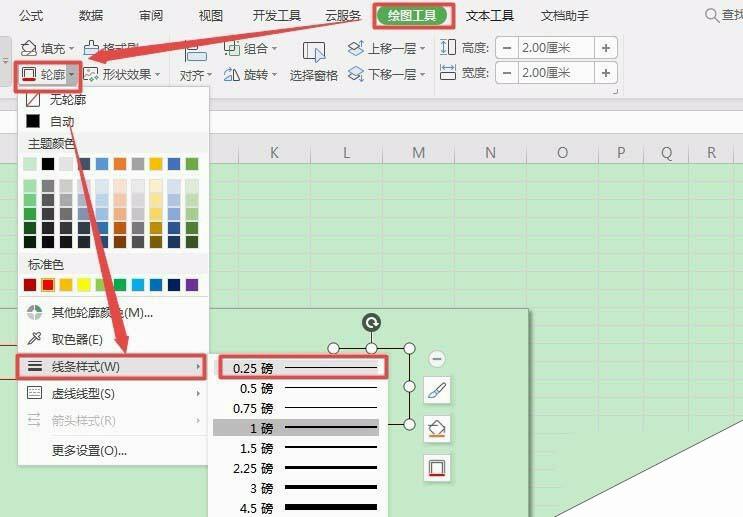Pick the green theme color at row end
The height and width of the screenshot is (517, 743).
[x=192, y=164]
